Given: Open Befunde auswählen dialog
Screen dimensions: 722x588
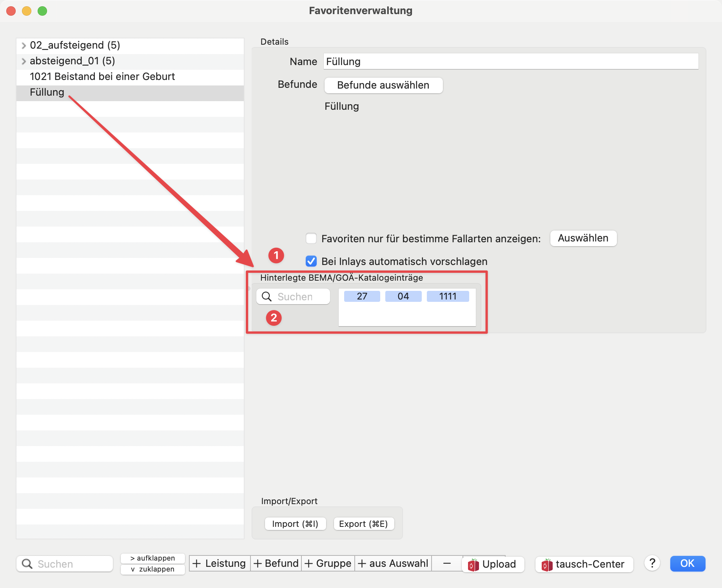Looking at the screenshot, I should [383, 85].
